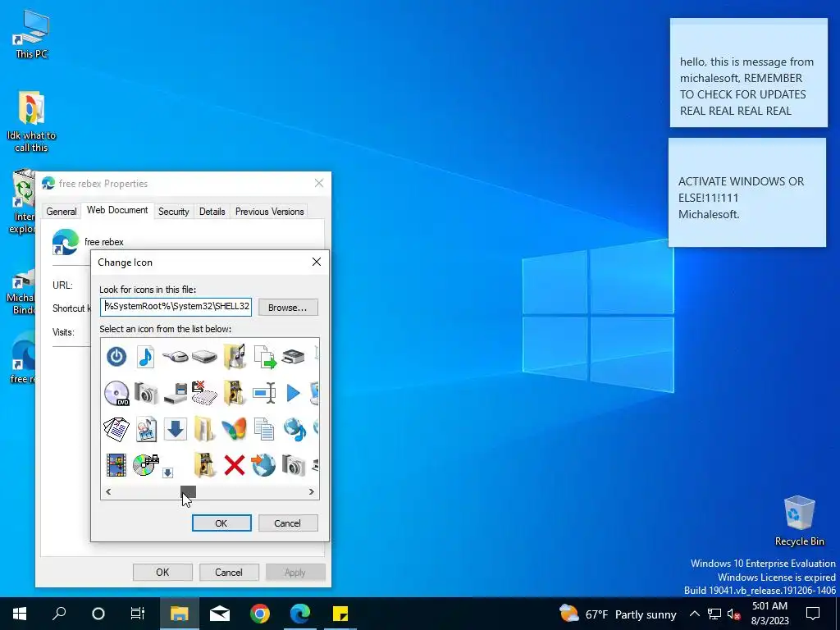Cancel the Change Icon dialog
This screenshot has width=840, height=630.
288,523
